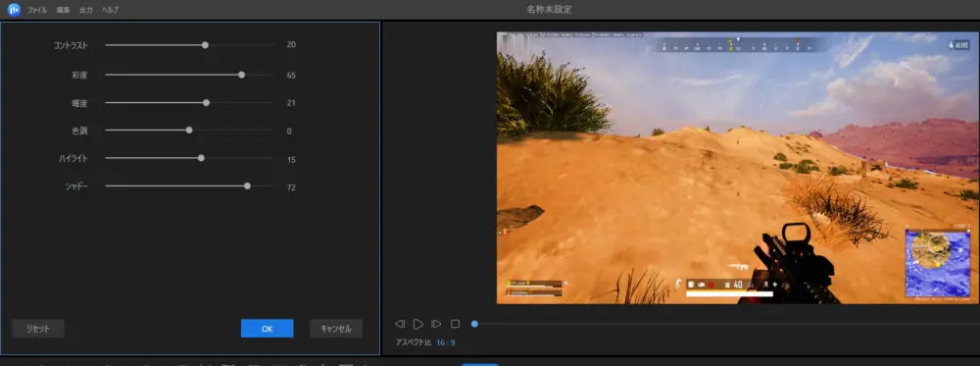Click the next frame icon
Screen dimensions: 980x366
pyautogui.click(x=436, y=324)
